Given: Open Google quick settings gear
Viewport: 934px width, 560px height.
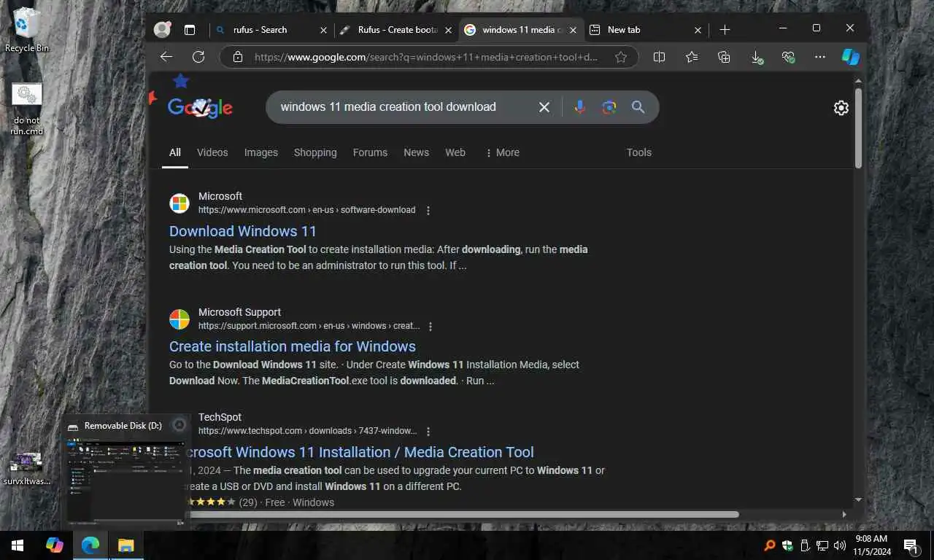Looking at the screenshot, I should tap(841, 108).
